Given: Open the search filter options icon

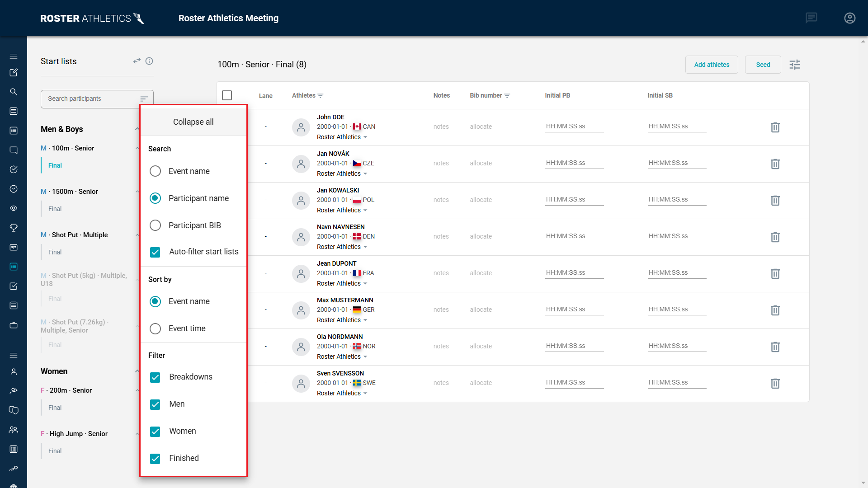Looking at the screenshot, I should click(x=144, y=99).
